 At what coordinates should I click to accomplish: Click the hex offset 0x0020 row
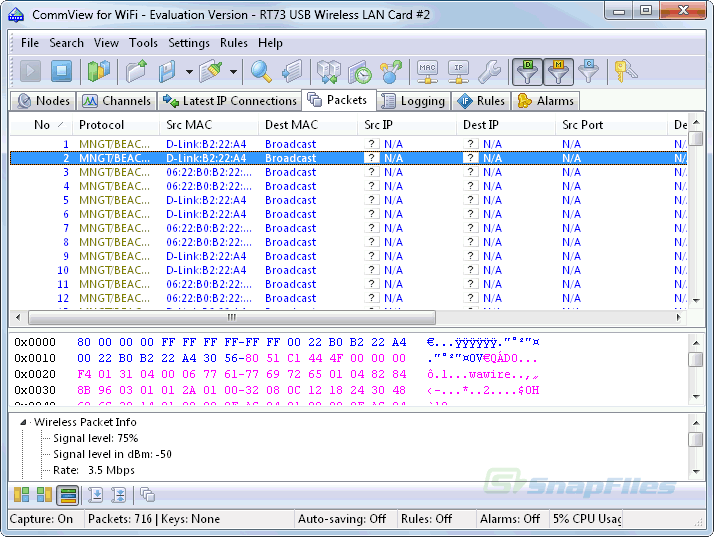(276, 374)
